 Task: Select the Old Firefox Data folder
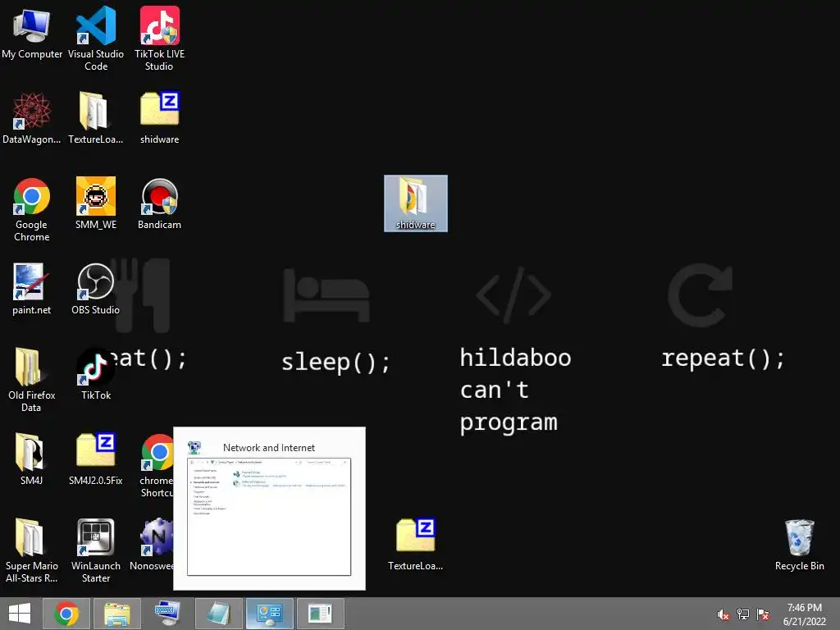pos(32,381)
